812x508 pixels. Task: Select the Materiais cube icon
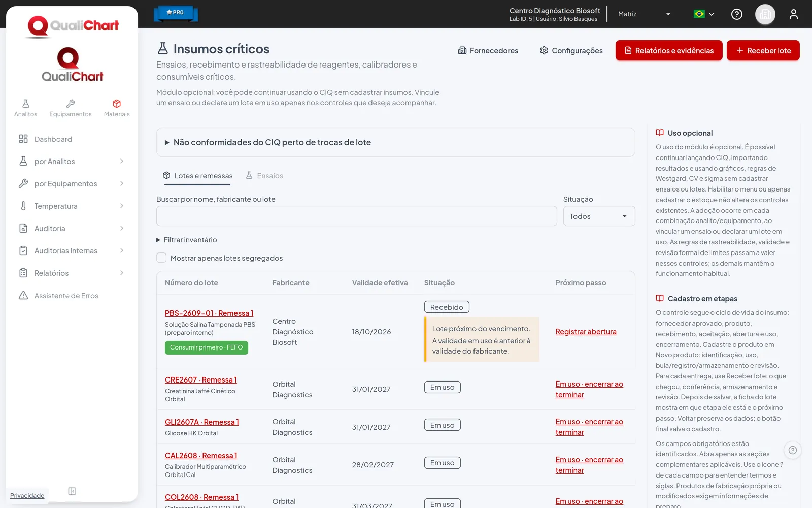click(x=117, y=108)
